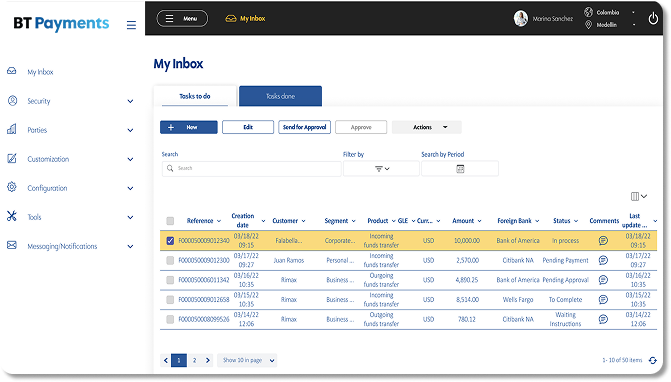
Task: Expand the Parties sidebar section
Action: coord(131,130)
